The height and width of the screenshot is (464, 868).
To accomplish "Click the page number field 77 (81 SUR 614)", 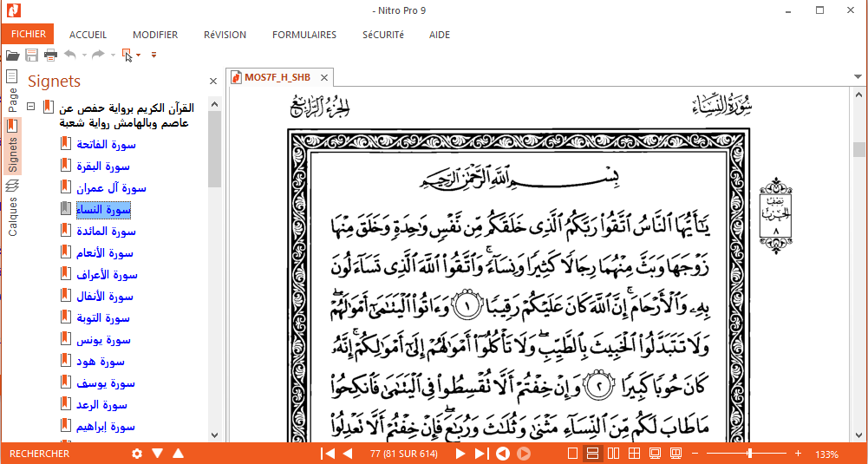I will (403, 454).
